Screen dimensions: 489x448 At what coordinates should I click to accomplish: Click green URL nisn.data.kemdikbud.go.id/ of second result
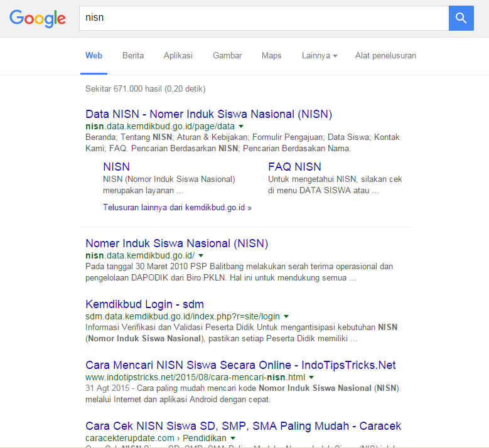tap(140, 255)
